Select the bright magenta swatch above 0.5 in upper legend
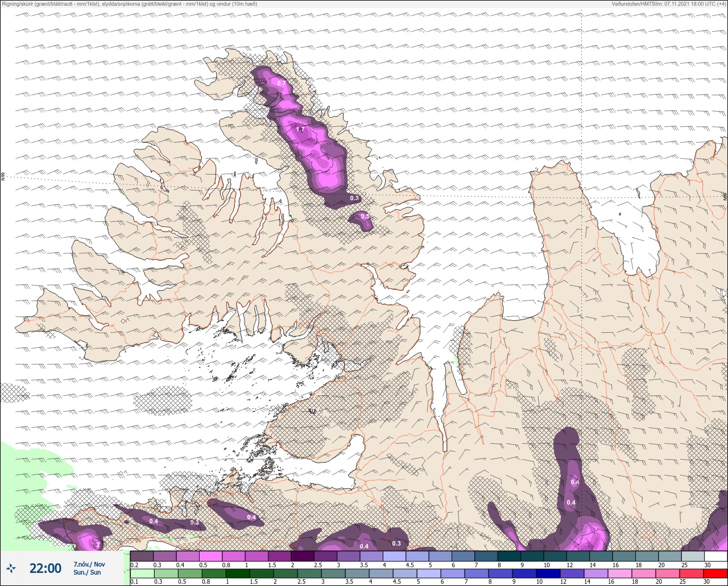 coord(210,556)
